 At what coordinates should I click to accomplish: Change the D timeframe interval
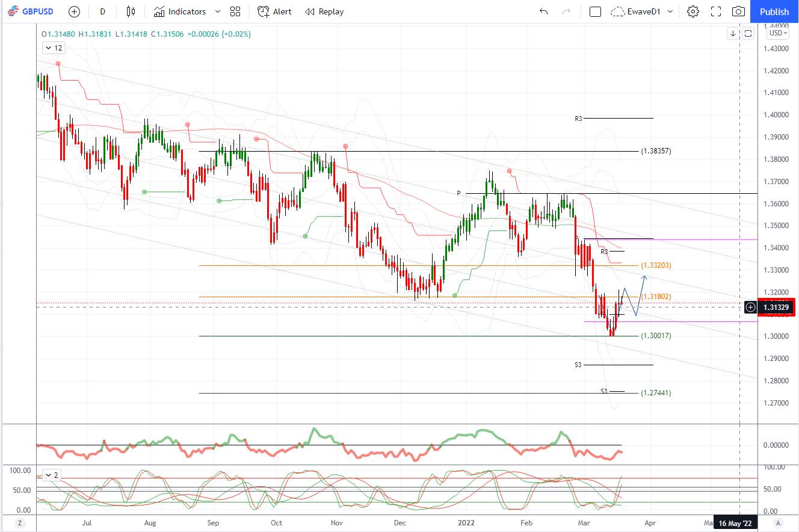(103, 11)
